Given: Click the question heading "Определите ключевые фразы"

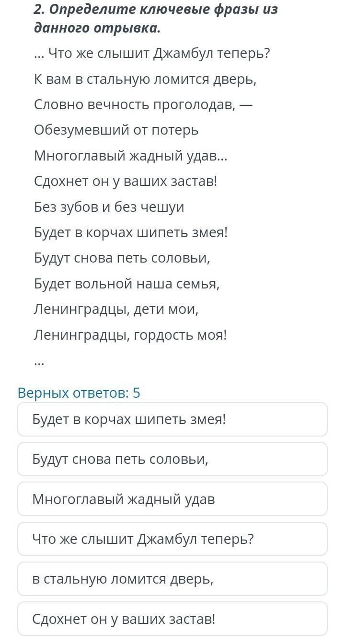Looking at the screenshot, I should click(156, 18).
